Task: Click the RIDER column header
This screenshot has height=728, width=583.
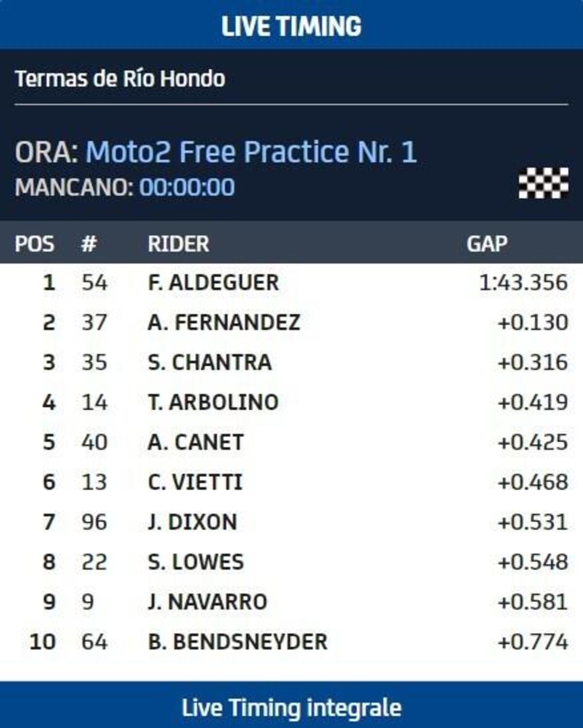Action: [178, 243]
